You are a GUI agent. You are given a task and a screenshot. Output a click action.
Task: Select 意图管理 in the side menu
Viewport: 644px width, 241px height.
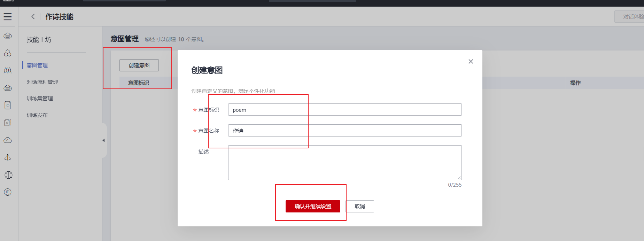[x=37, y=65]
